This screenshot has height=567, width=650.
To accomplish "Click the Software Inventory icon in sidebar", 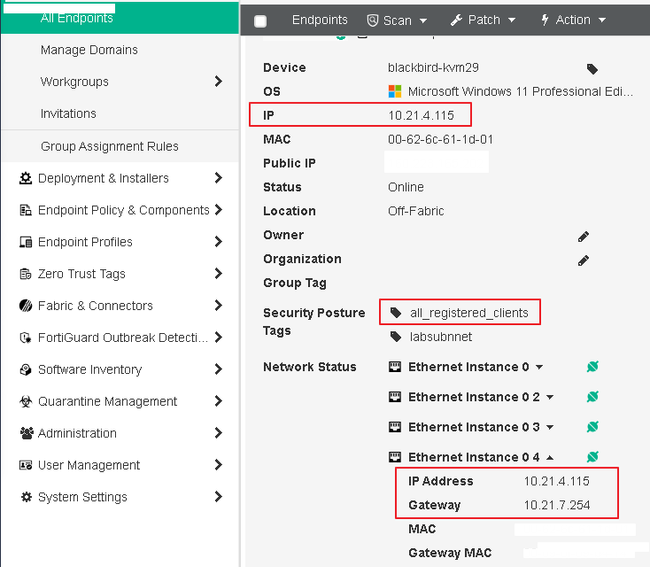I will pyautogui.click(x=27, y=370).
